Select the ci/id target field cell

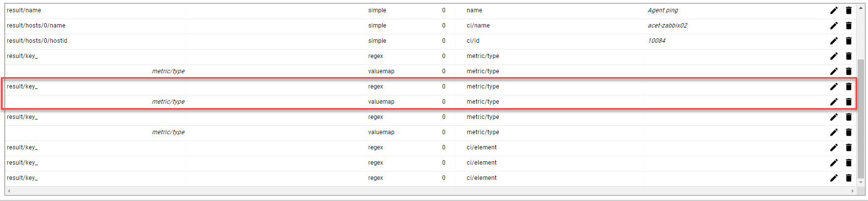click(x=473, y=41)
